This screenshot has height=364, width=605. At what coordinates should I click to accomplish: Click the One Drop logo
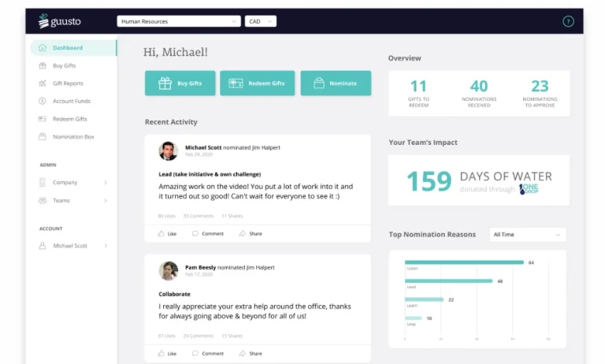point(529,189)
